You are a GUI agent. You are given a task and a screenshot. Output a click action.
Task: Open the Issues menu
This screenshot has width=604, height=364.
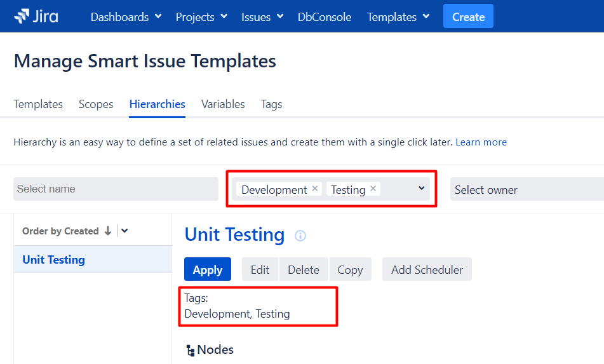(262, 17)
